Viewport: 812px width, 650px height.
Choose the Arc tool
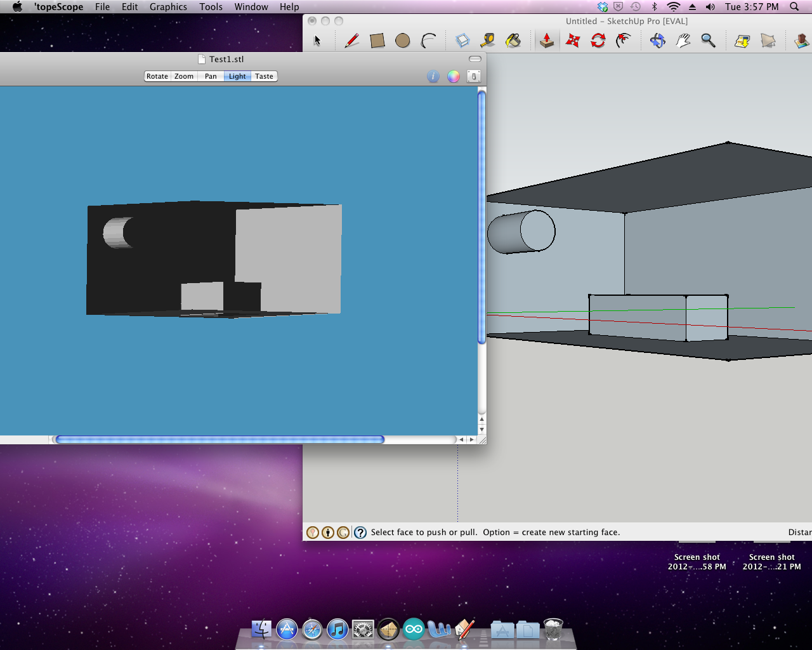428,40
